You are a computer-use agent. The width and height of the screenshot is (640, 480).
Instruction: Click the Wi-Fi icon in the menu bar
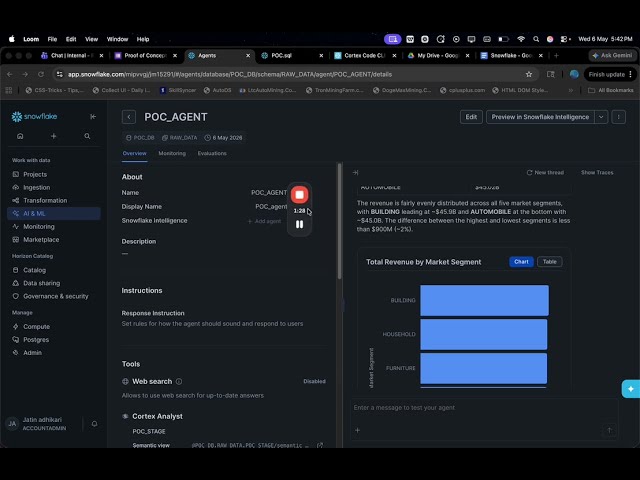click(521, 39)
